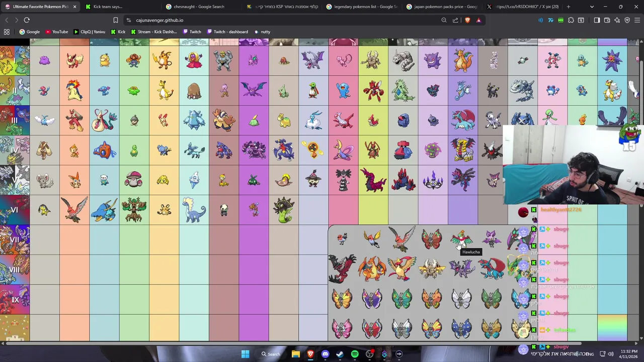Bookmark this page
The width and height of the screenshot is (644, 362).
tap(115, 20)
